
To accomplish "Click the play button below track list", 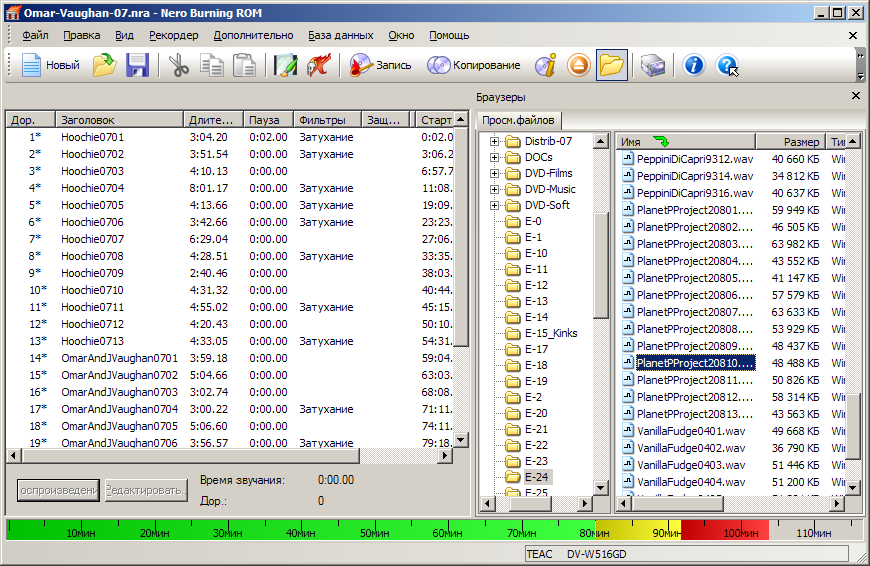I will click(58, 491).
